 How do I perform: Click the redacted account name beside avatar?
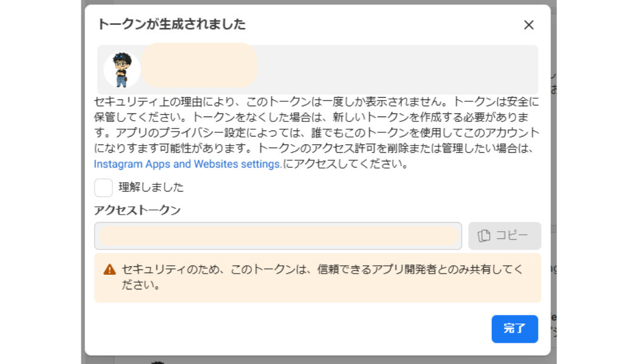click(199, 66)
